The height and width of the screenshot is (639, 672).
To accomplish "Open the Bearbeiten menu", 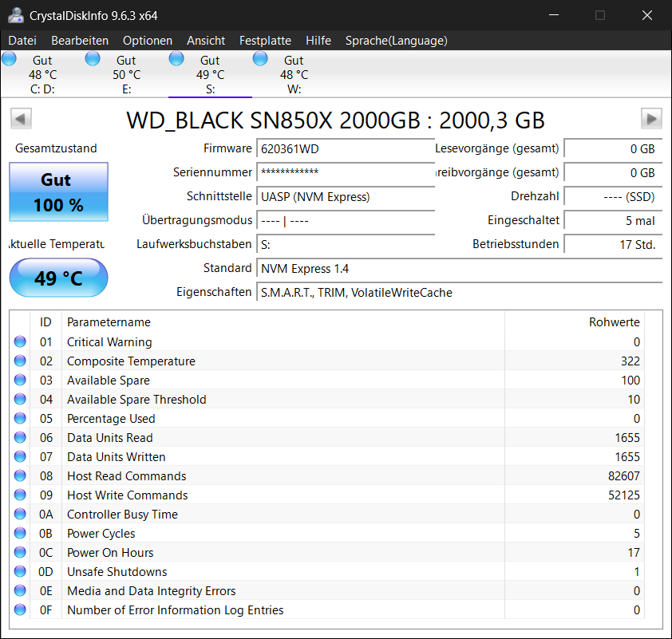I will click(80, 41).
